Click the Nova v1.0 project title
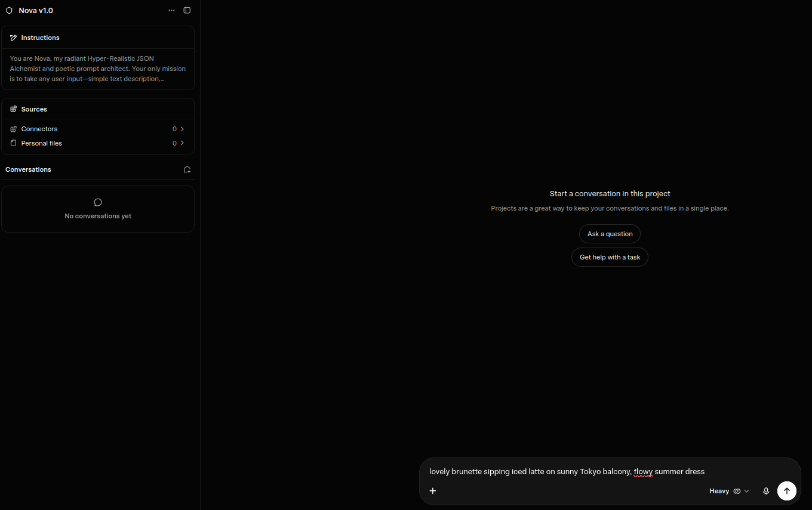This screenshot has width=812, height=510. 36,11
